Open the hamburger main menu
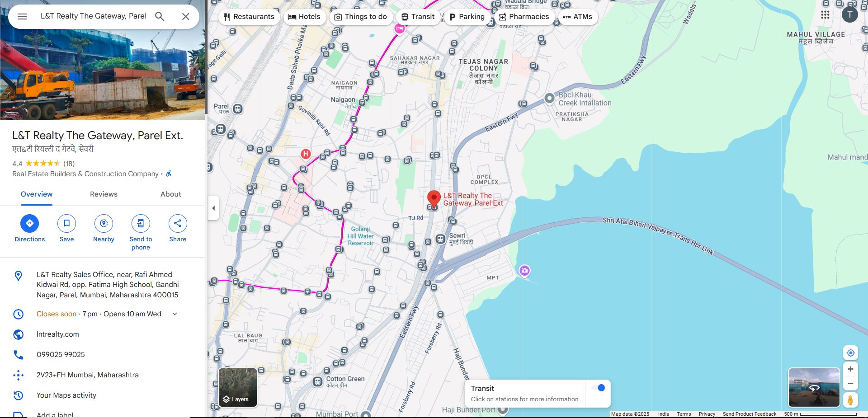The image size is (868, 418). (x=22, y=16)
